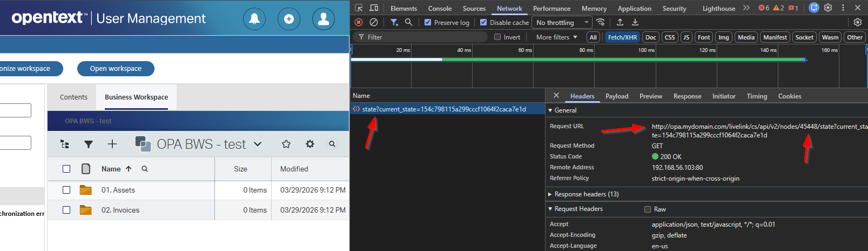Open the No throttling dropdown
This screenshot has width=868, height=251.
(563, 22)
